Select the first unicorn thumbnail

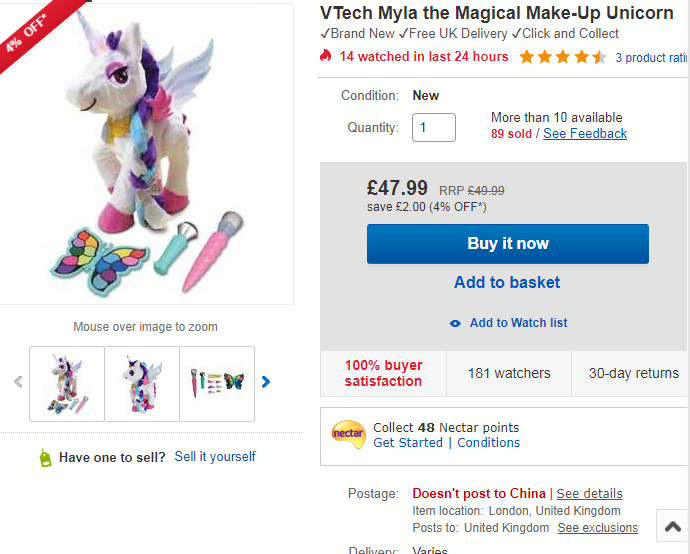67,383
